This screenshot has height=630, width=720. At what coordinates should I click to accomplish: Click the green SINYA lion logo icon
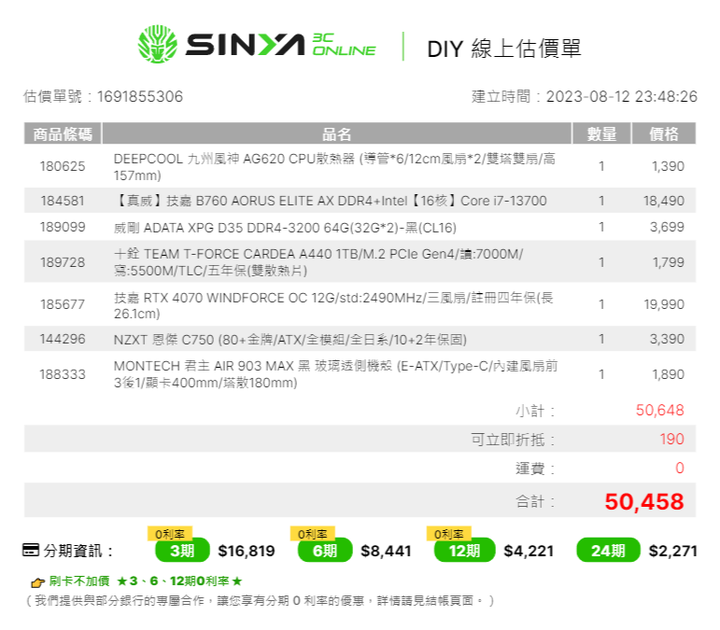coord(158,45)
